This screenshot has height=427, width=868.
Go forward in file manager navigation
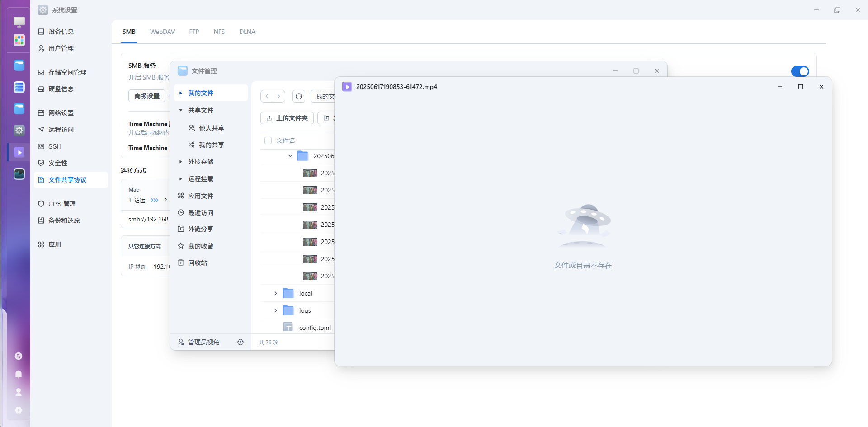(279, 96)
